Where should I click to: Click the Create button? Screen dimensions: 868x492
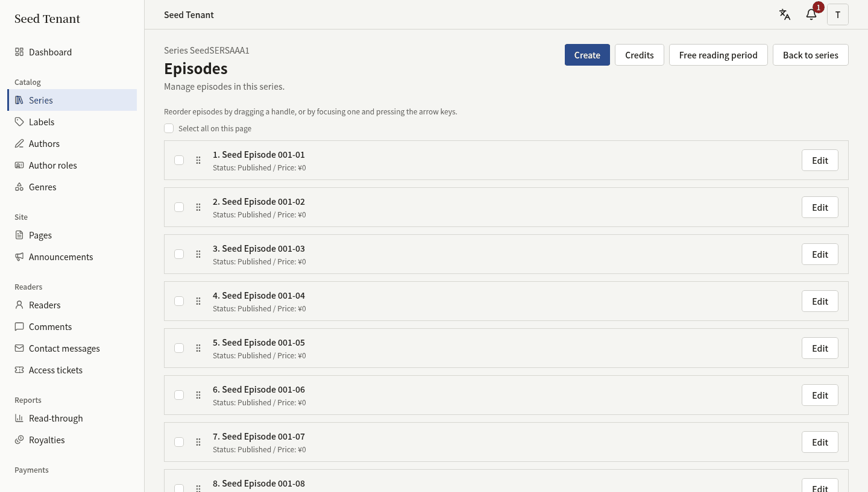[x=587, y=55]
